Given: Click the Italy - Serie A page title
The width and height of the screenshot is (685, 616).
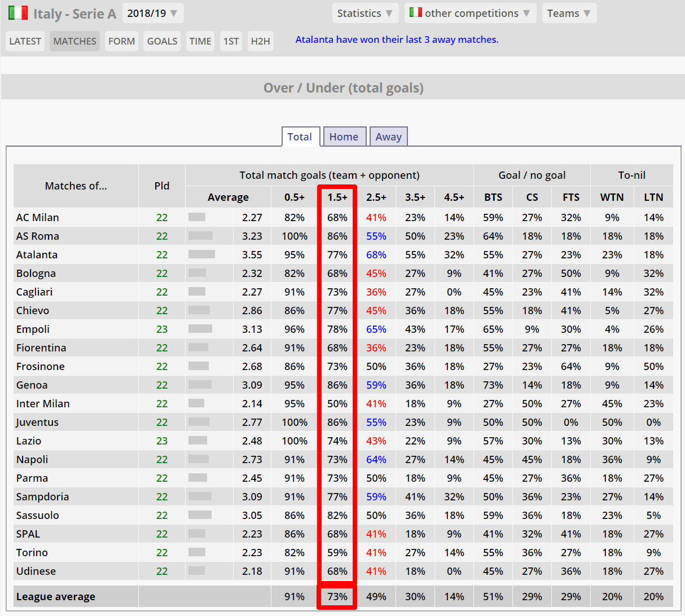Looking at the screenshot, I should tap(74, 14).
